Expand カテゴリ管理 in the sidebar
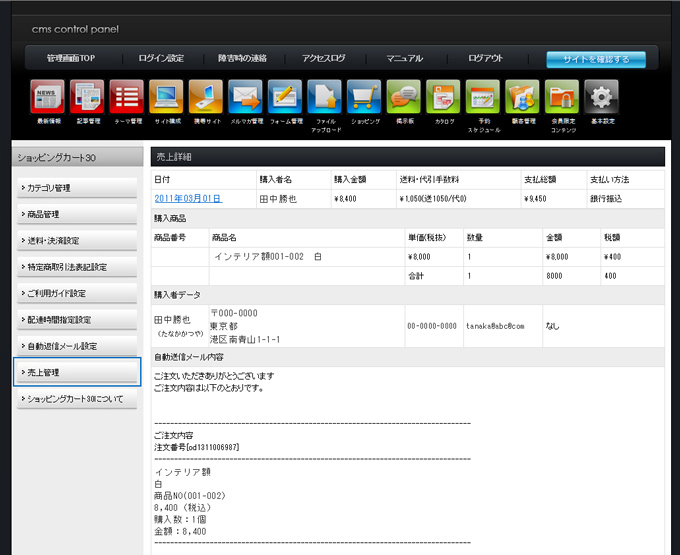The height and width of the screenshot is (555, 680). pyautogui.click(x=77, y=188)
